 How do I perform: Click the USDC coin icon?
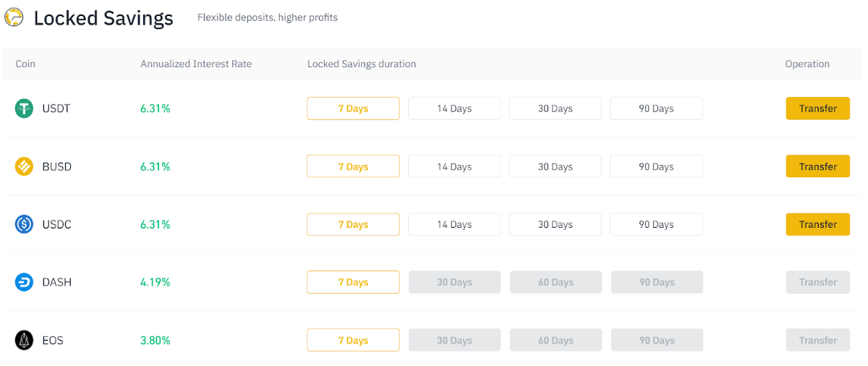tap(25, 224)
